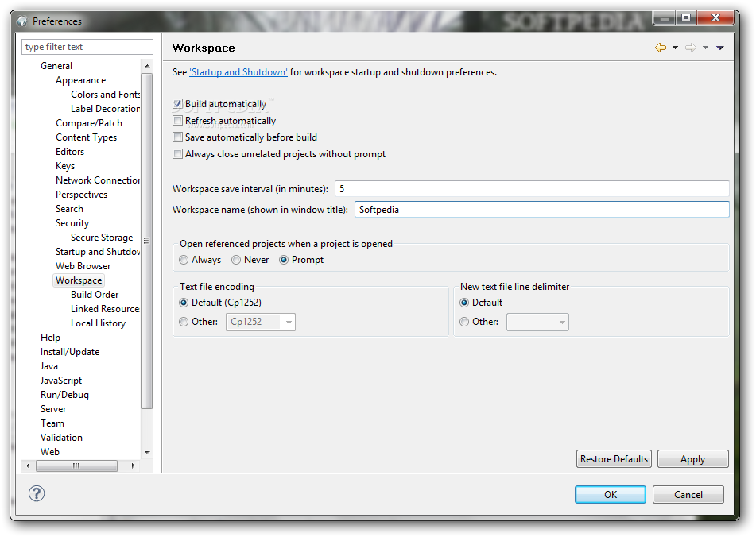
Task: Select Workspace tree item
Action: pos(79,280)
